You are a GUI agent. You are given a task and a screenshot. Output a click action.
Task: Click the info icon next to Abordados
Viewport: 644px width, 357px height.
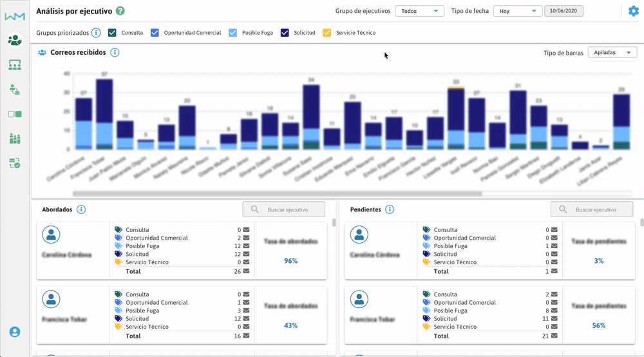[81, 209]
